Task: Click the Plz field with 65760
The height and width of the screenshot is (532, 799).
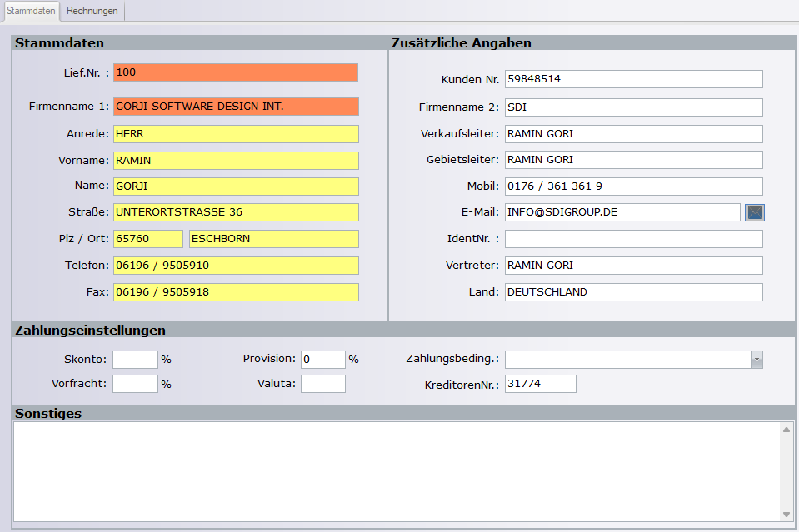Action: (147, 239)
